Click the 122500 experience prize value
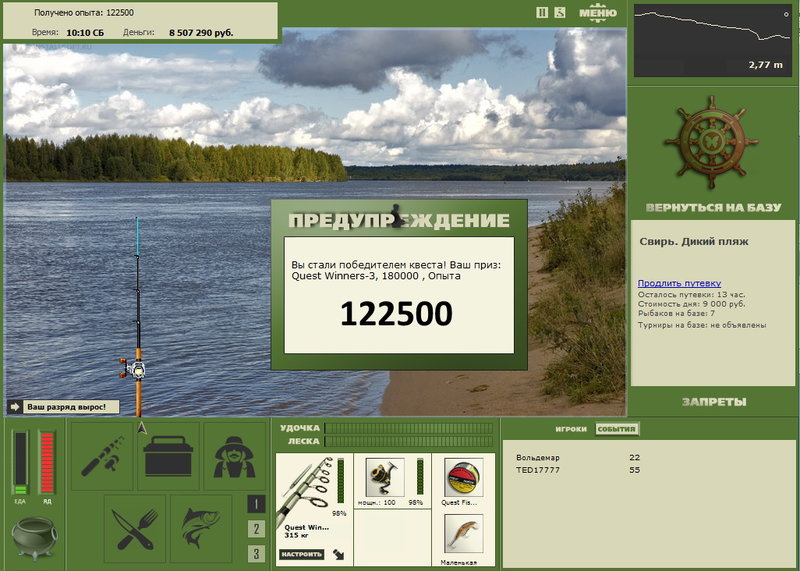 tap(396, 313)
